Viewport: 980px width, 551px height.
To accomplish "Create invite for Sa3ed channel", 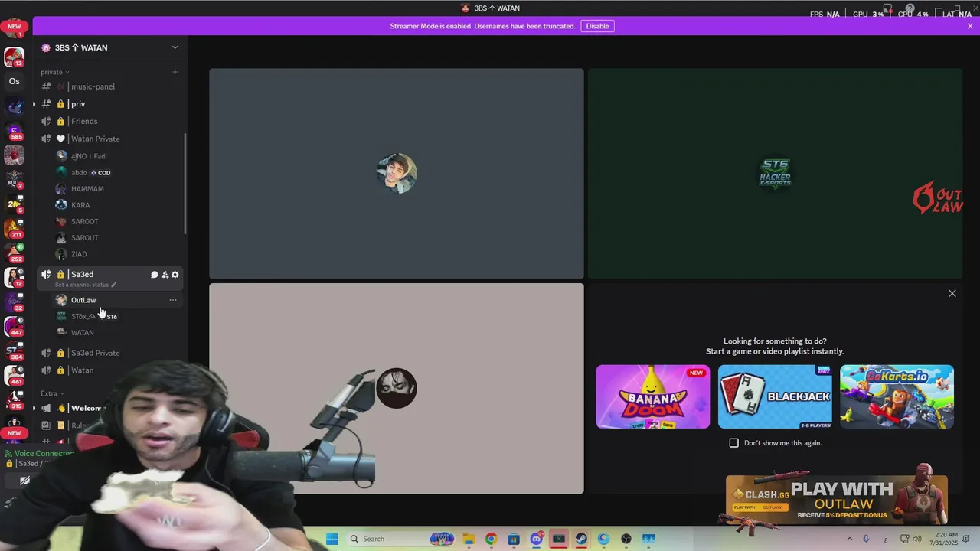I will click(165, 275).
